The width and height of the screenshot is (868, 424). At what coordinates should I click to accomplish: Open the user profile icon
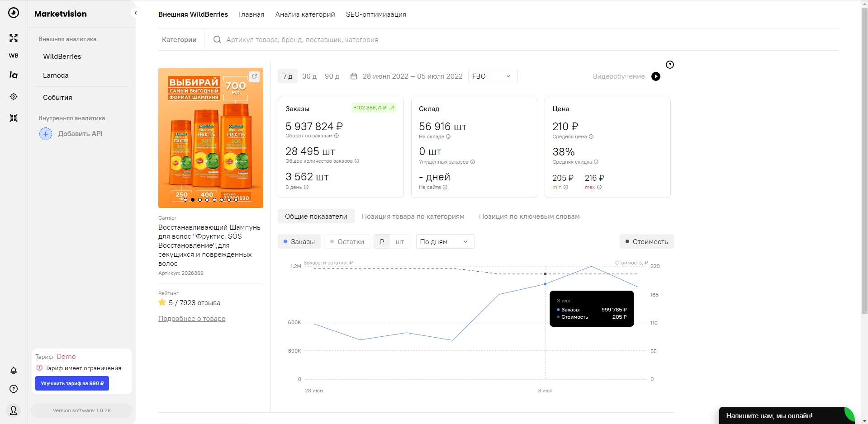tap(14, 410)
